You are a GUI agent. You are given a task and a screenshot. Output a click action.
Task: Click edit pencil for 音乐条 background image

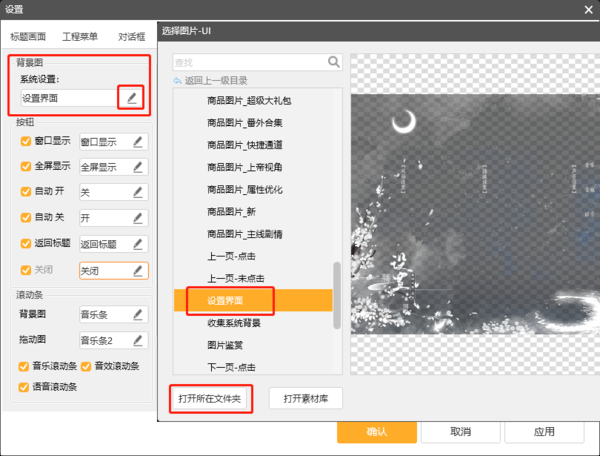(138, 315)
